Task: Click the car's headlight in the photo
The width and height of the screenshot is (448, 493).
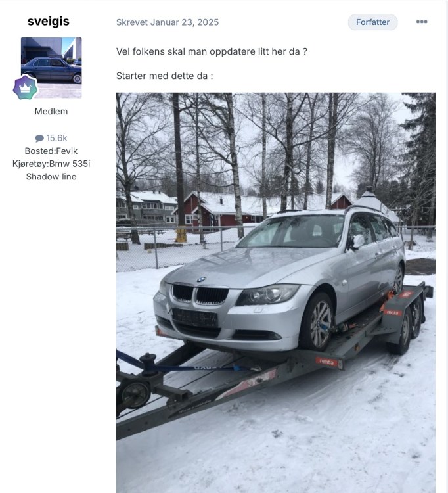Action: pos(267,294)
